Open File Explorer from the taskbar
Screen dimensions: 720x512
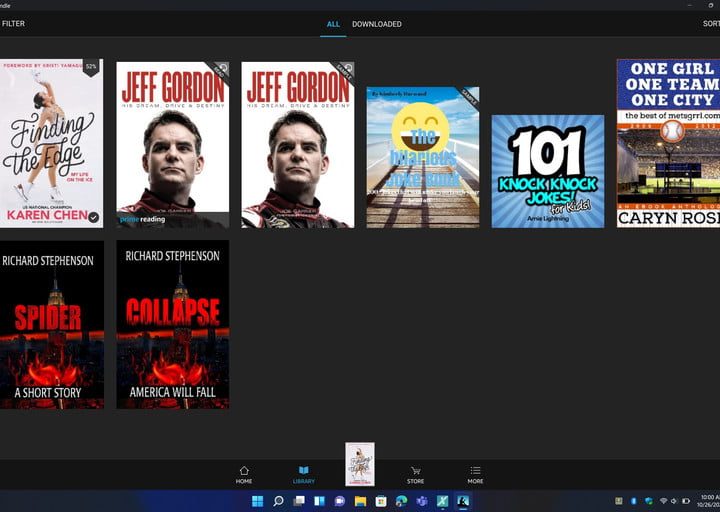click(360, 501)
